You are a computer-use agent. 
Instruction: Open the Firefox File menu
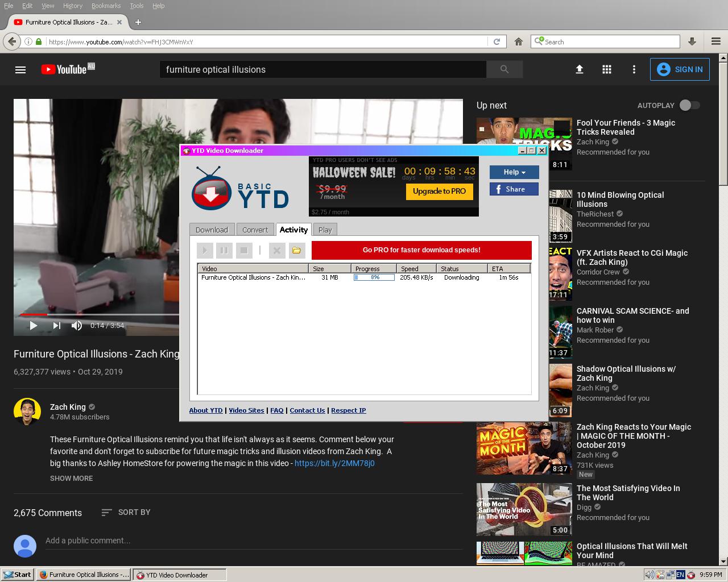[9, 6]
